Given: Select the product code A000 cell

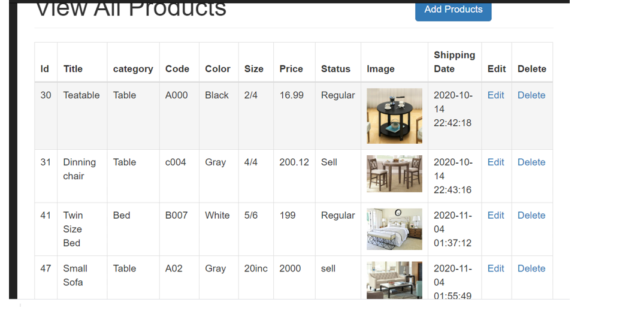Looking at the screenshot, I should [x=177, y=95].
